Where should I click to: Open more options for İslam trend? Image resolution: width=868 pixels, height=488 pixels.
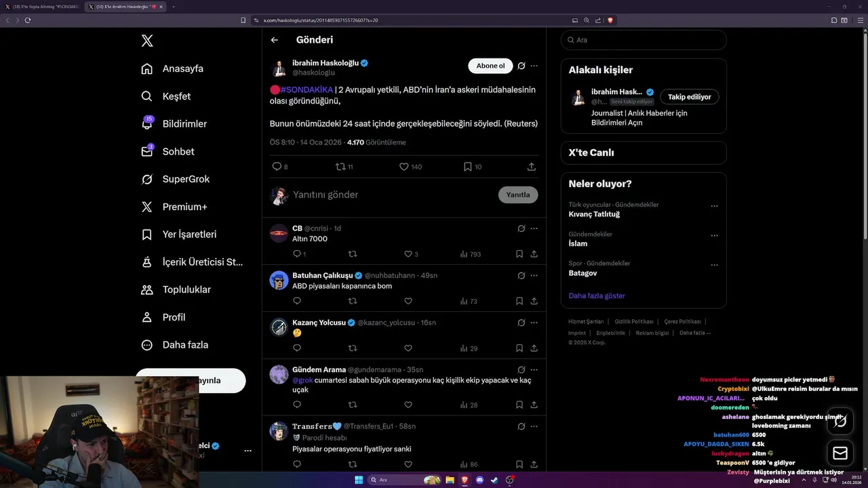[x=714, y=236]
